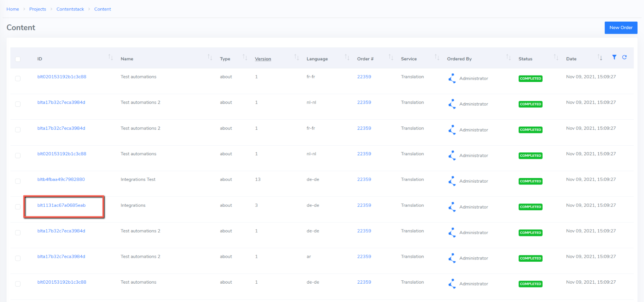Open order 22359 in the Integrations Test row

(364, 179)
